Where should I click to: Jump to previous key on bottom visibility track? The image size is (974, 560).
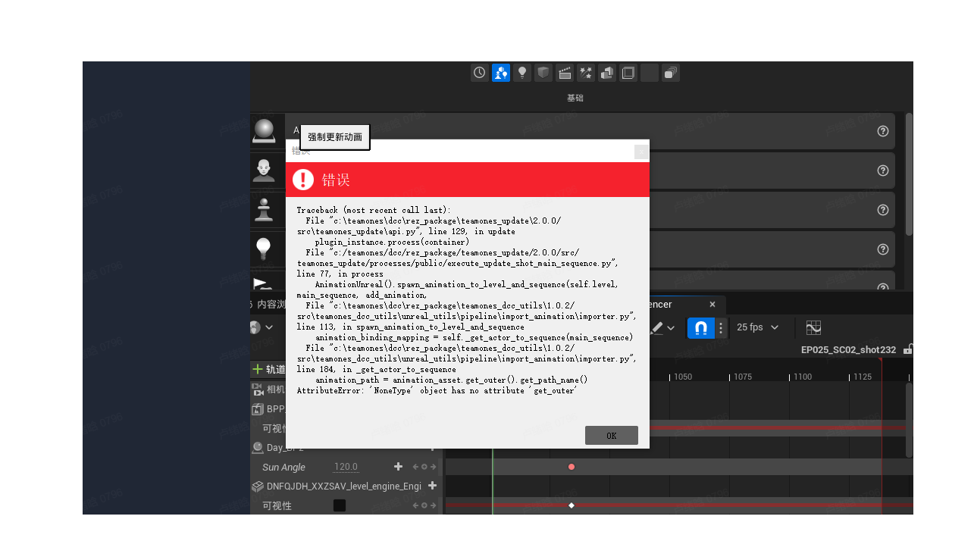tap(415, 505)
